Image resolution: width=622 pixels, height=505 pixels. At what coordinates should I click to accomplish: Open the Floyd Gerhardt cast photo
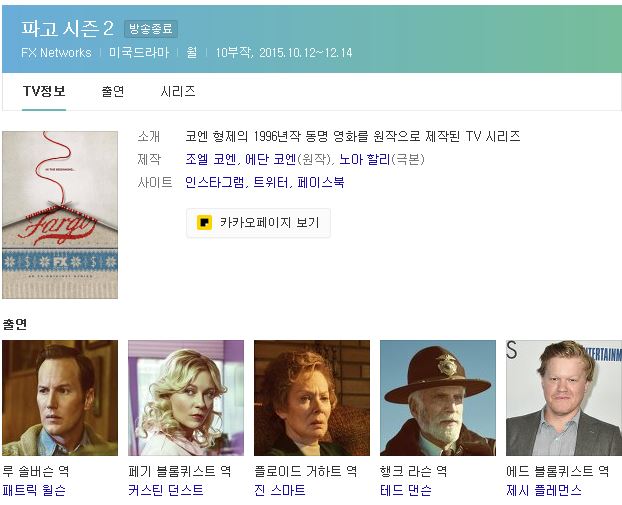click(x=312, y=398)
